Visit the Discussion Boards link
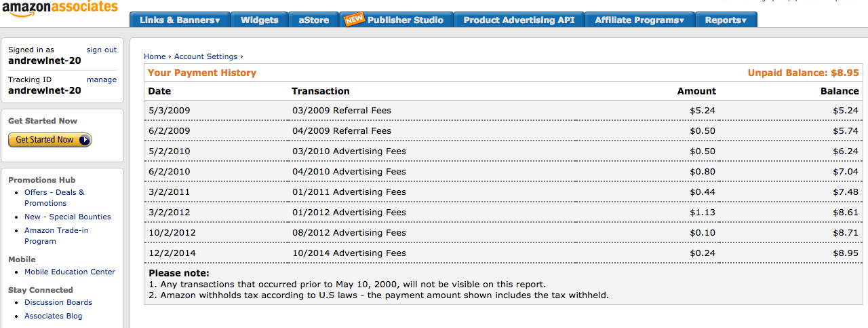 (58, 302)
